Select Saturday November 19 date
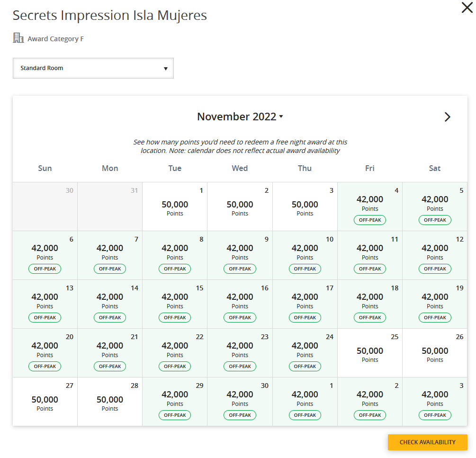476x458 pixels. (x=435, y=304)
